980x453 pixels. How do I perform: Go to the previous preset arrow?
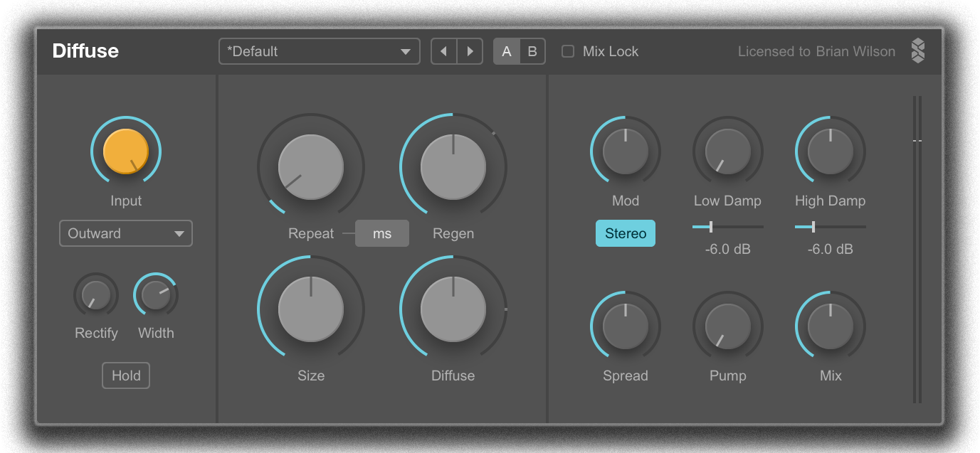pyautogui.click(x=444, y=51)
